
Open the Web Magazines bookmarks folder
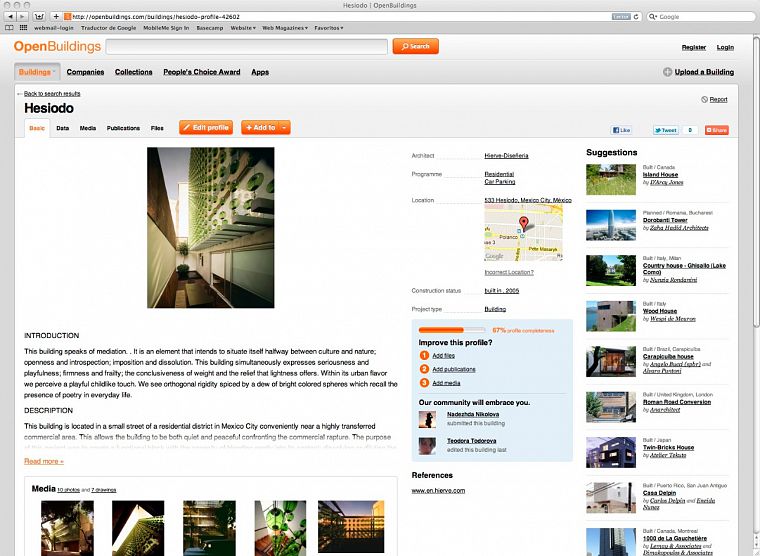(285, 28)
